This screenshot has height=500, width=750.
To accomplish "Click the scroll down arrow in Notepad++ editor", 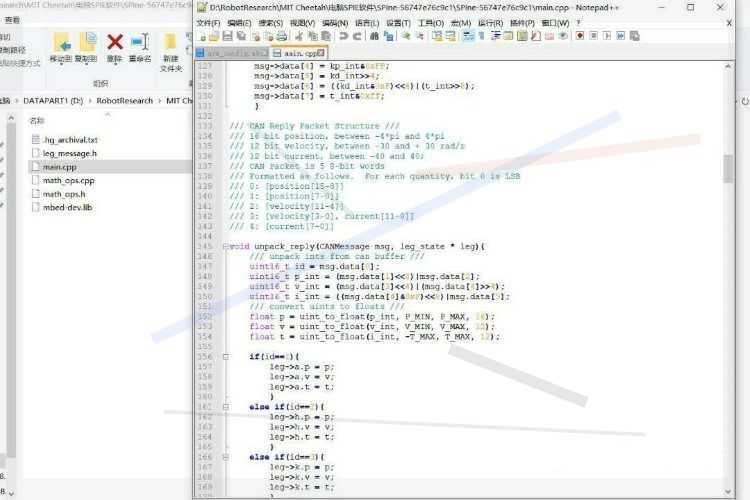I will [728, 491].
